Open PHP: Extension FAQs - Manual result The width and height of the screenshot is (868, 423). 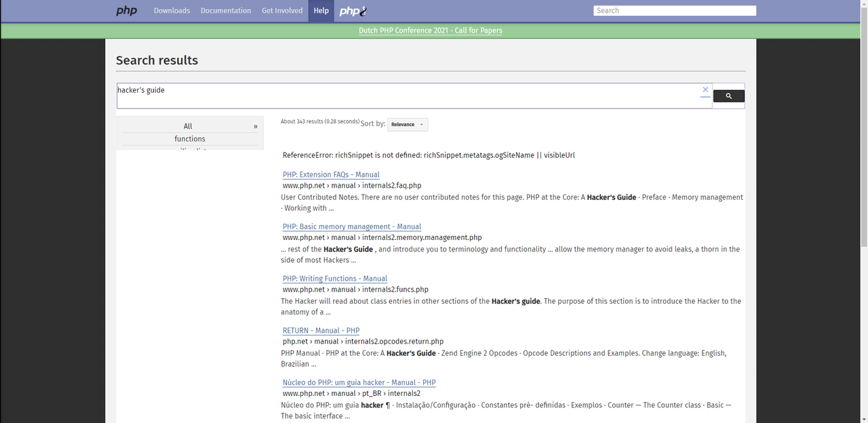331,175
